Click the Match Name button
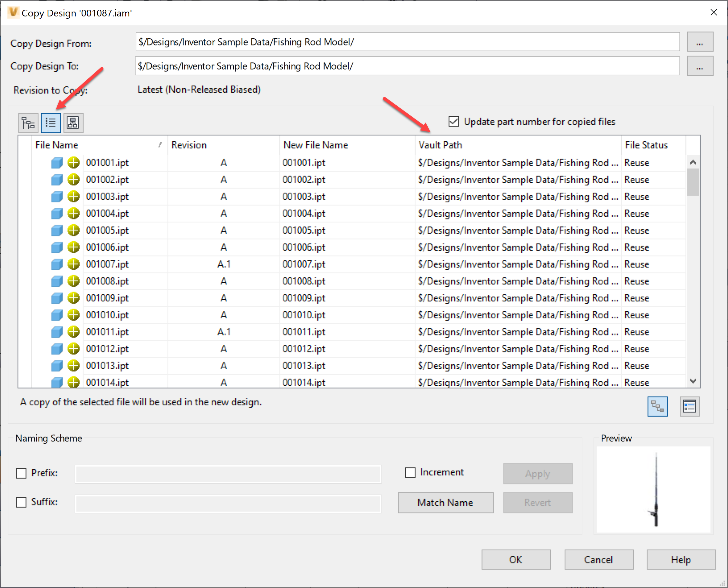728x588 pixels. [445, 503]
